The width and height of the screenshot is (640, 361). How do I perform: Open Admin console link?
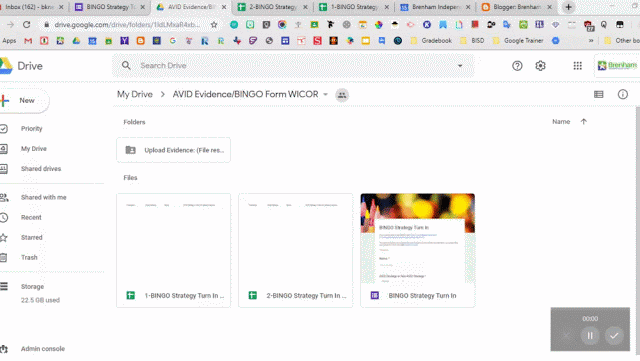click(x=42, y=349)
